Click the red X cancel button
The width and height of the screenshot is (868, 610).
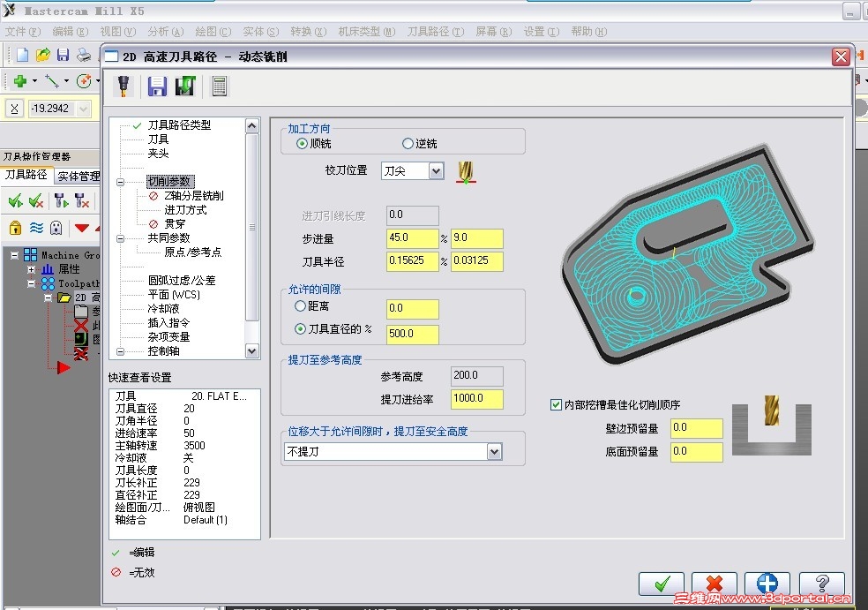click(x=715, y=584)
